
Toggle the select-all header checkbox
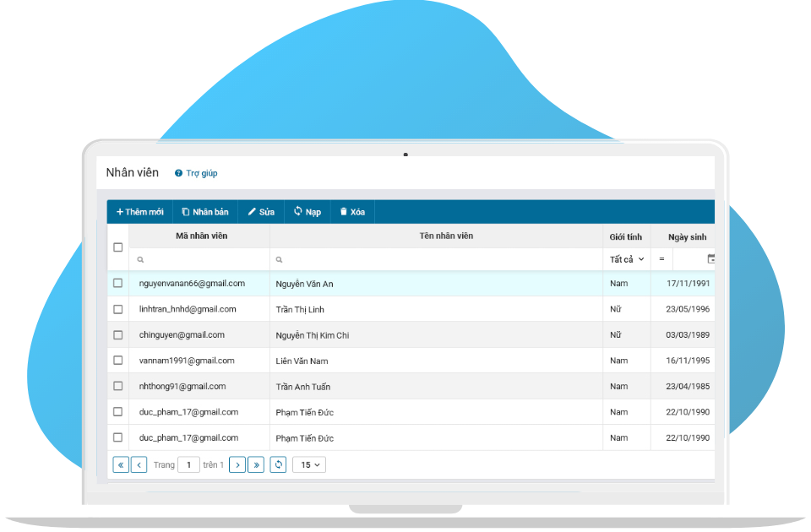pyautogui.click(x=118, y=247)
